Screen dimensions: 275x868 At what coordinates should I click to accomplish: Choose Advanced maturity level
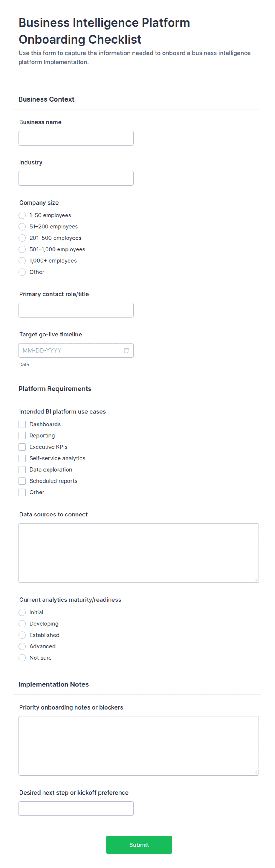(x=22, y=646)
